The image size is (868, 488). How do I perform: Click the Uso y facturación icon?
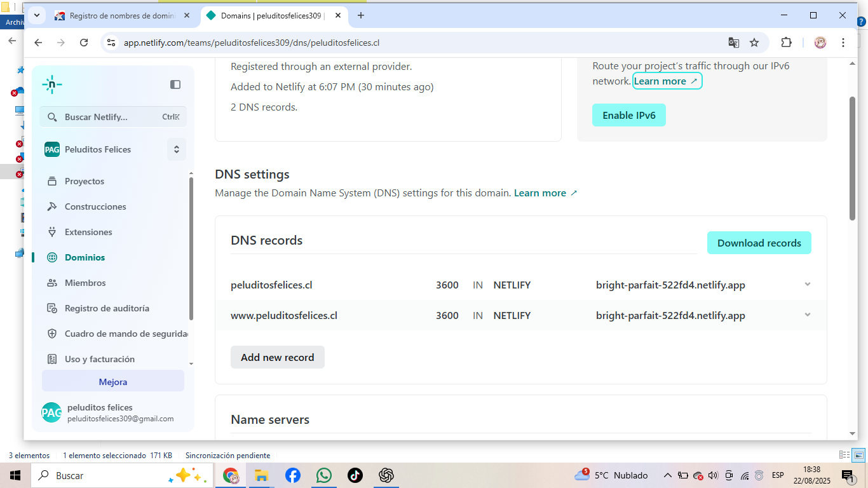(52, 359)
